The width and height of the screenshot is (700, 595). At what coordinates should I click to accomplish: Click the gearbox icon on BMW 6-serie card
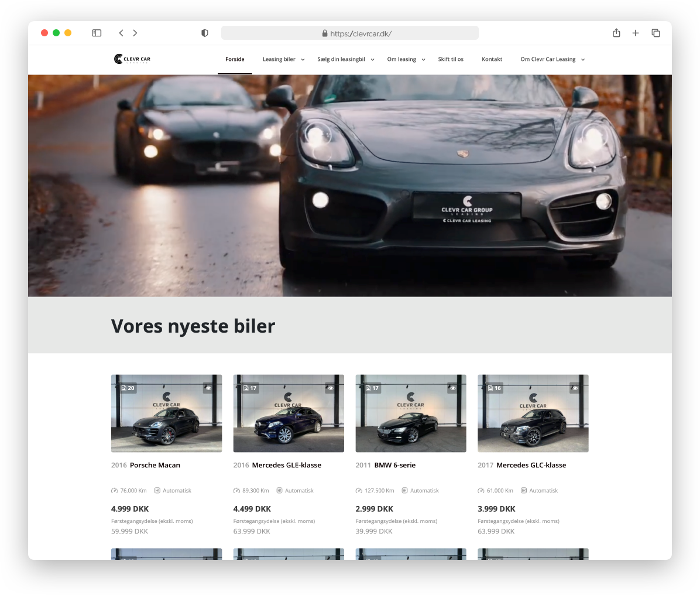(x=404, y=491)
